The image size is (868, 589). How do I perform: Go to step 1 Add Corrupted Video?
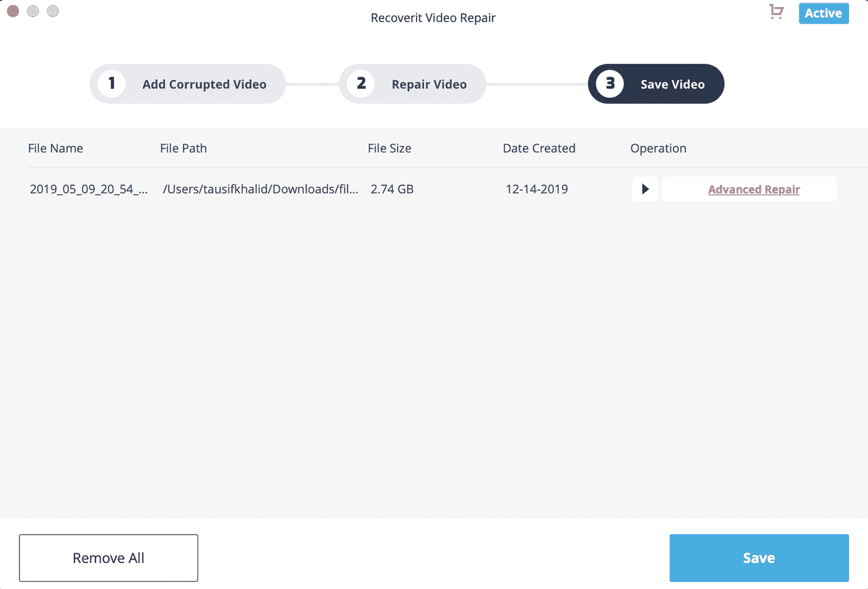point(188,84)
